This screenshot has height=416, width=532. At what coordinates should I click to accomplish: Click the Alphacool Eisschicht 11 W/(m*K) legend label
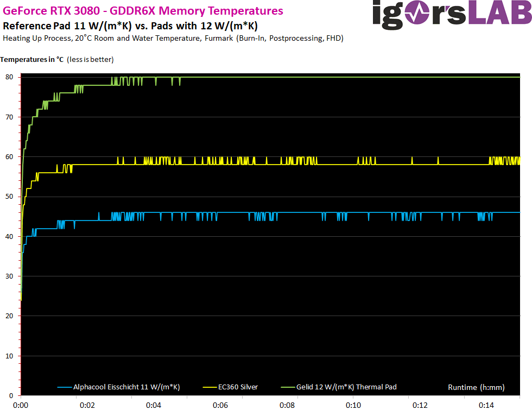click(126, 387)
